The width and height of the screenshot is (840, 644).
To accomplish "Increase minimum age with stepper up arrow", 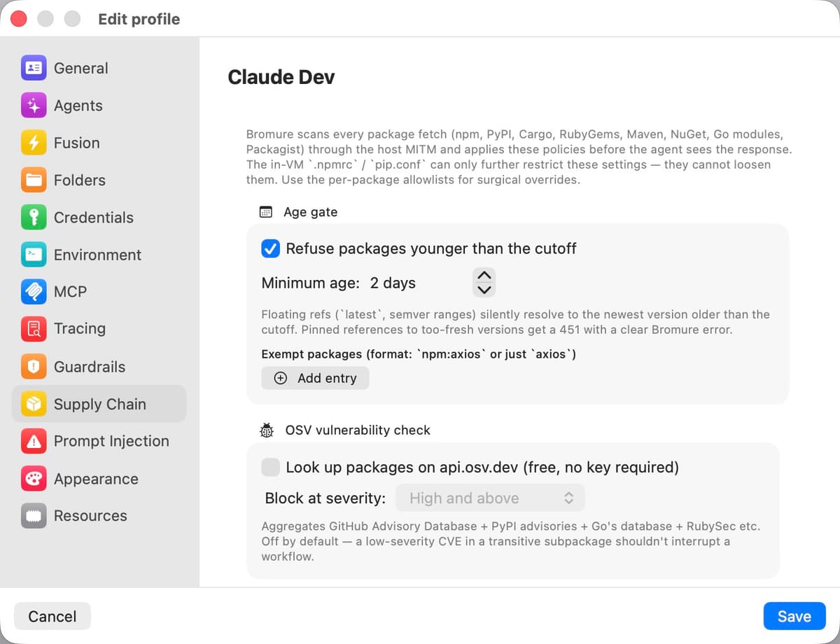I will 484,275.
